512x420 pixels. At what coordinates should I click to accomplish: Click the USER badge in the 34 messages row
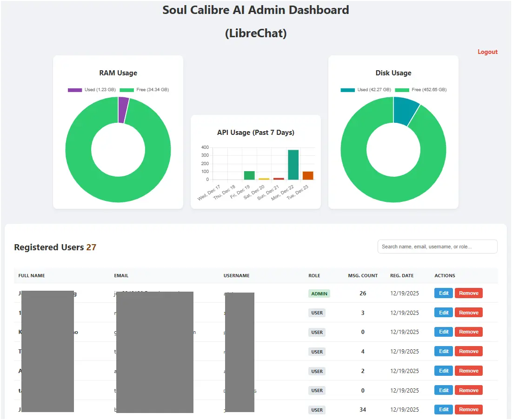tap(317, 410)
